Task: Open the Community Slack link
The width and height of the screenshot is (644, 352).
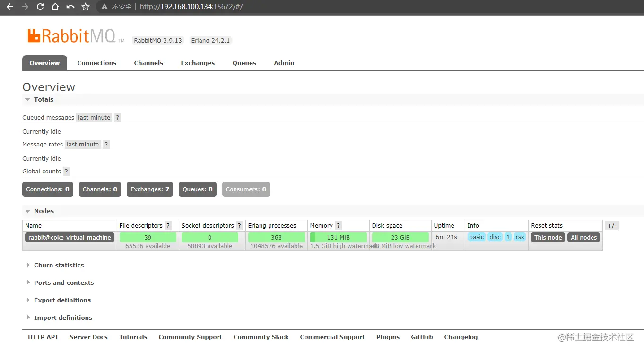Action: click(x=261, y=337)
